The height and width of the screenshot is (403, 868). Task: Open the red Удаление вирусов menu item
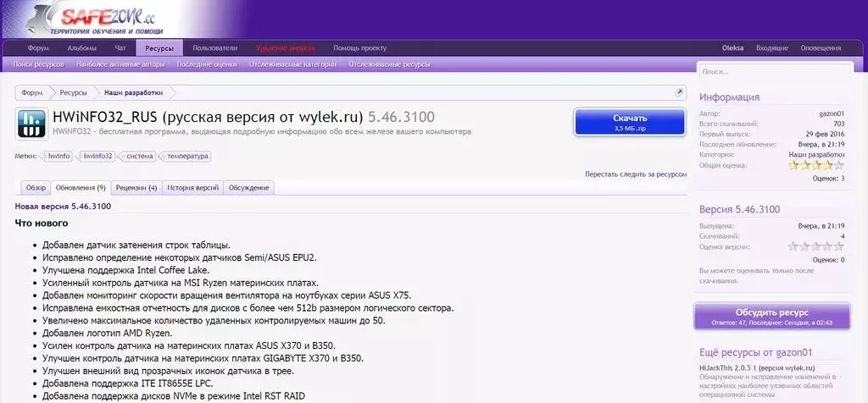[x=286, y=48]
